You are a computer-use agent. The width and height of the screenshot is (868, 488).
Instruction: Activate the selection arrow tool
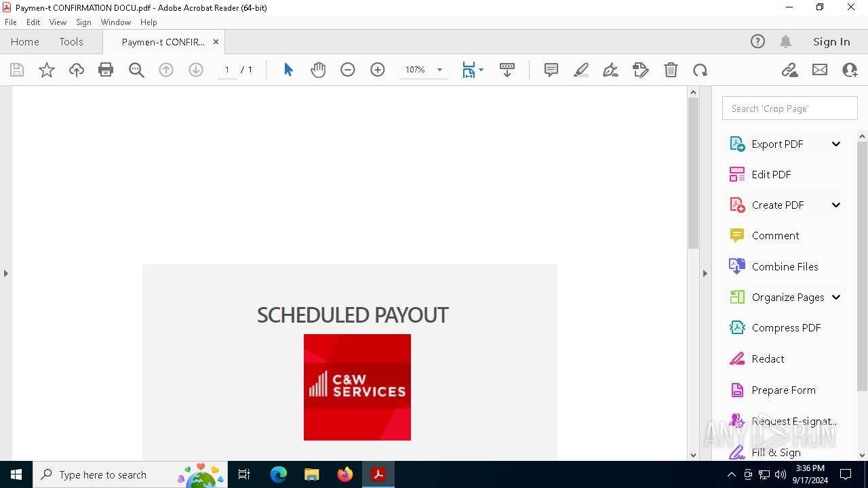[288, 70]
